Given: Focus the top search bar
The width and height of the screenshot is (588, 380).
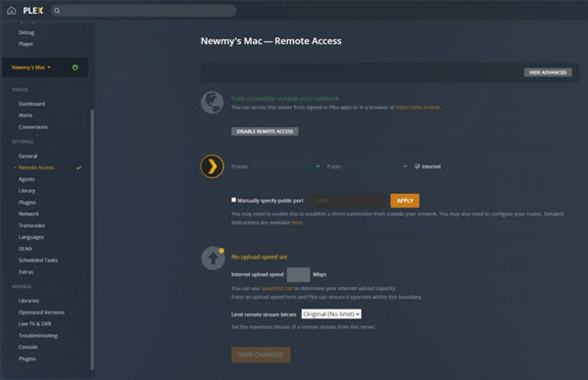Looking at the screenshot, I should tap(143, 11).
